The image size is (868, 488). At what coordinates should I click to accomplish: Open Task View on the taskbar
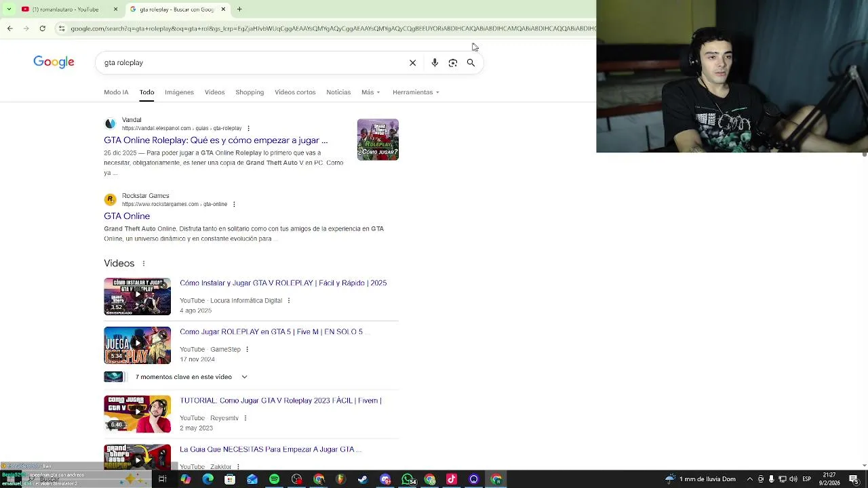pyautogui.click(x=163, y=479)
